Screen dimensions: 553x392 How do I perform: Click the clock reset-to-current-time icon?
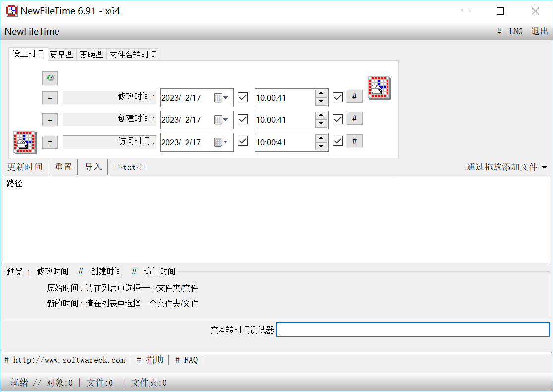coord(50,78)
